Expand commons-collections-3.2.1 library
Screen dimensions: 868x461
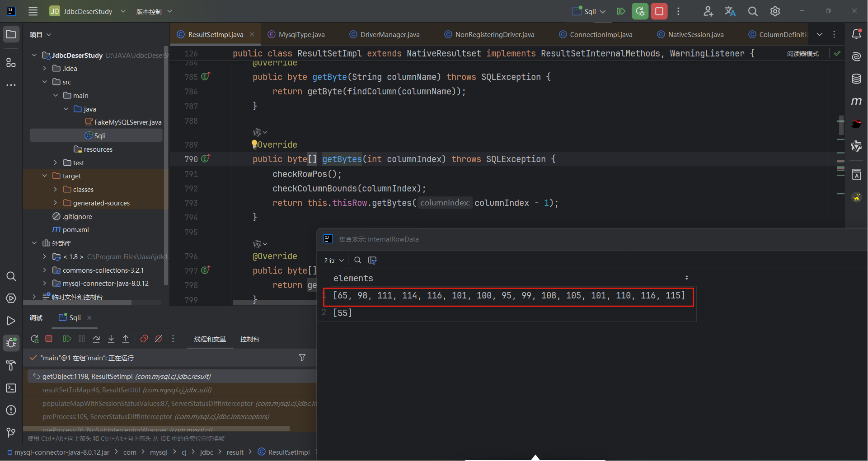click(45, 270)
